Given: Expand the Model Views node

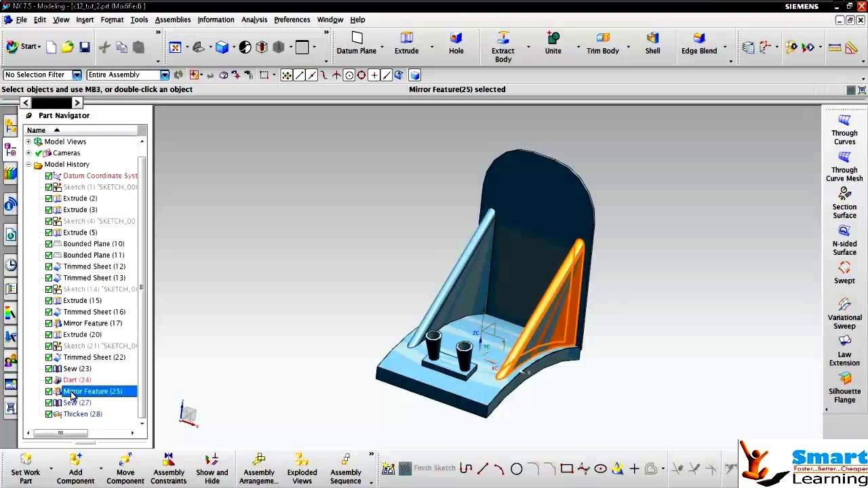Looking at the screenshot, I should point(28,142).
